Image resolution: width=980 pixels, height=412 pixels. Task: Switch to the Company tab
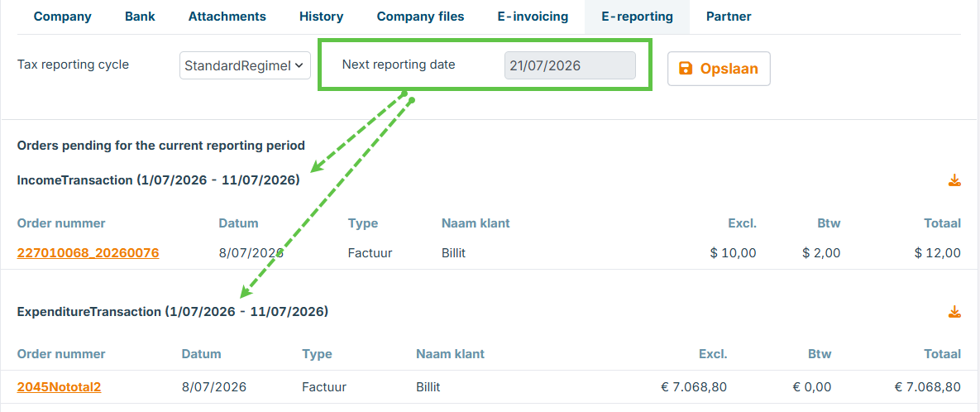pyautogui.click(x=63, y=17)
